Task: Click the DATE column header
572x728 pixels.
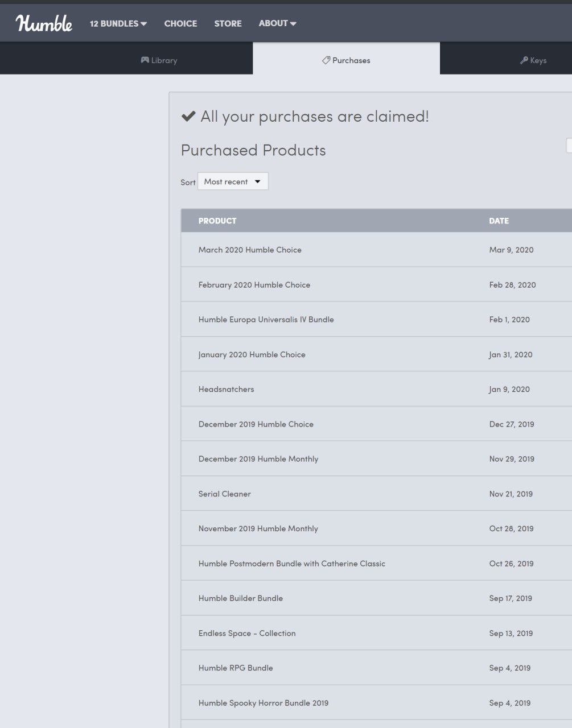Action: click(499, 221)
